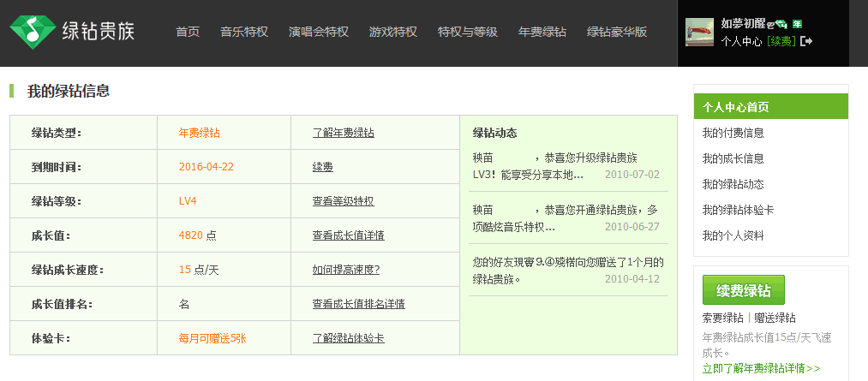The height and width of the screenshot is (381, 868).
Task: Open 演唱会特权 navigation item
Action: point(318,32)
